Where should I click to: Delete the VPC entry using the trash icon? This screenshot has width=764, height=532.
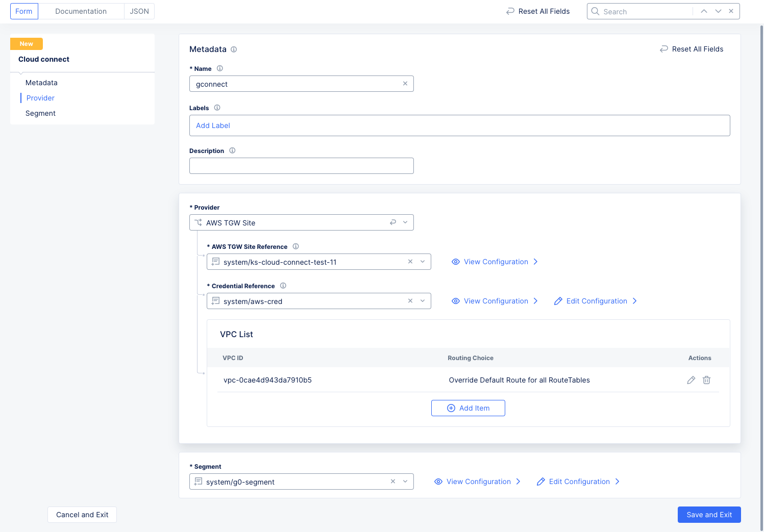tap(706, 380)
